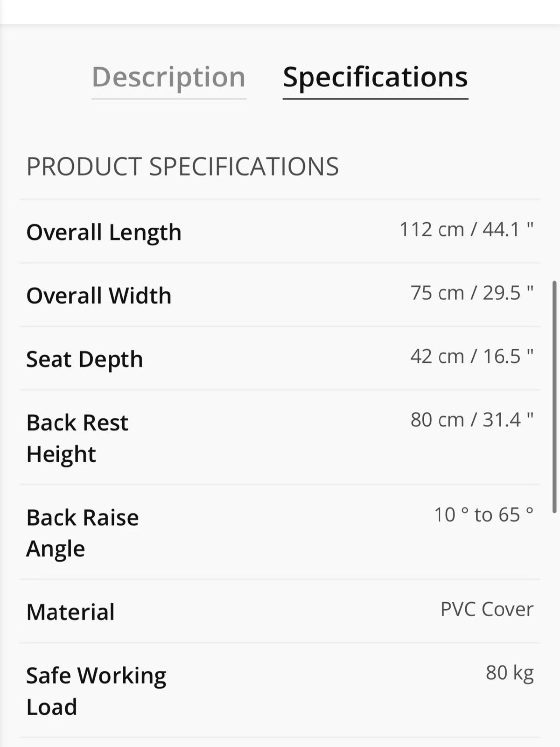
Task: Switch to the Description tab
Action: click(x=168, y=77)
